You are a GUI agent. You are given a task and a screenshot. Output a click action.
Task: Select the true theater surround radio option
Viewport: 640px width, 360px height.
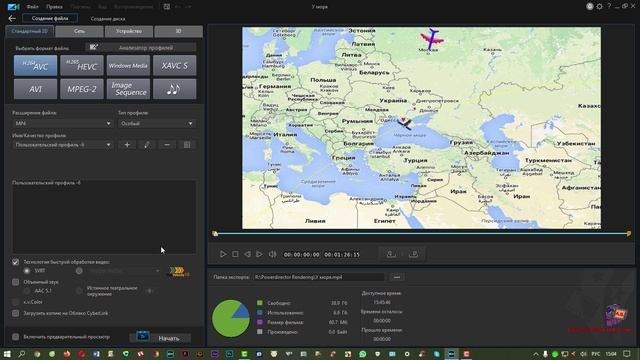pos(79,291)
